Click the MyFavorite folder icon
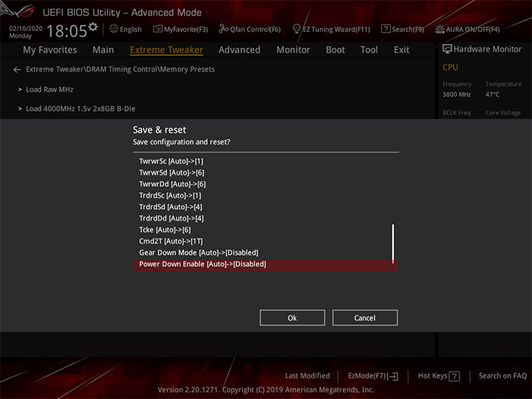This screenshot has height=399, width=532. tap(158, 29)
